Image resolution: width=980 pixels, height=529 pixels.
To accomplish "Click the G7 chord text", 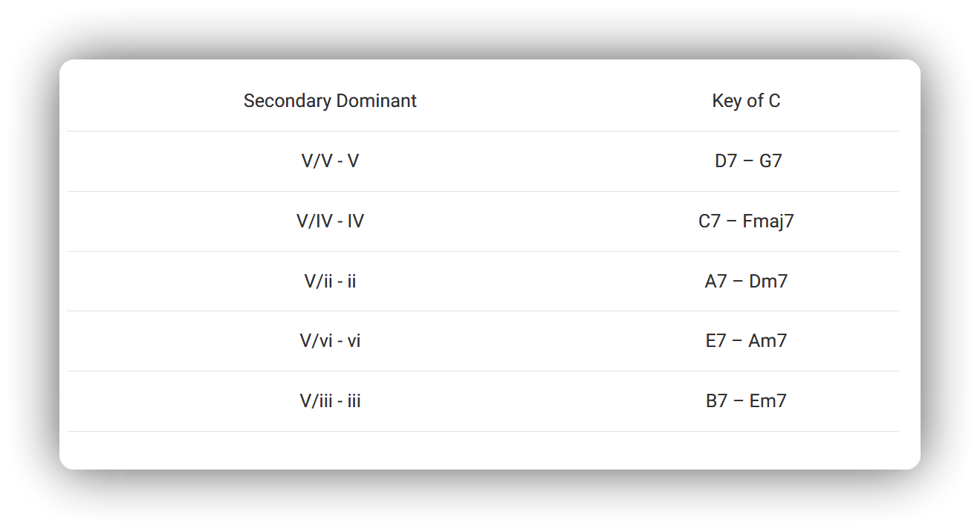I will (770, 161).
